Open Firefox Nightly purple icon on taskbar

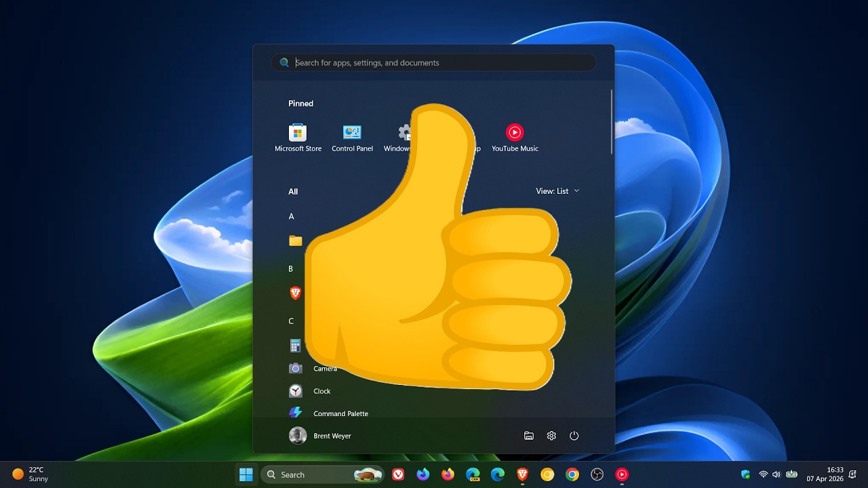pyautogui.click(x=423, y=474)
